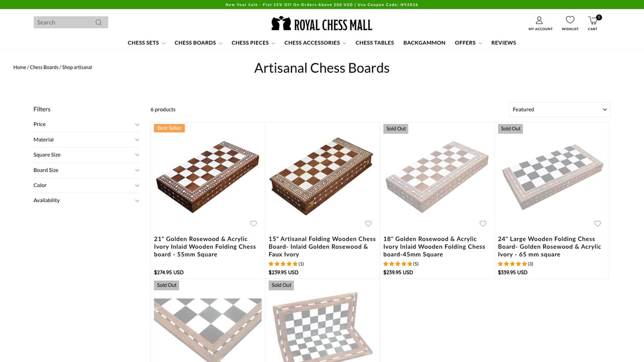The height and width of the screenshot is (362, 644).
Task: Select the BACKGAMMON menu item
Action: (424, 42)
